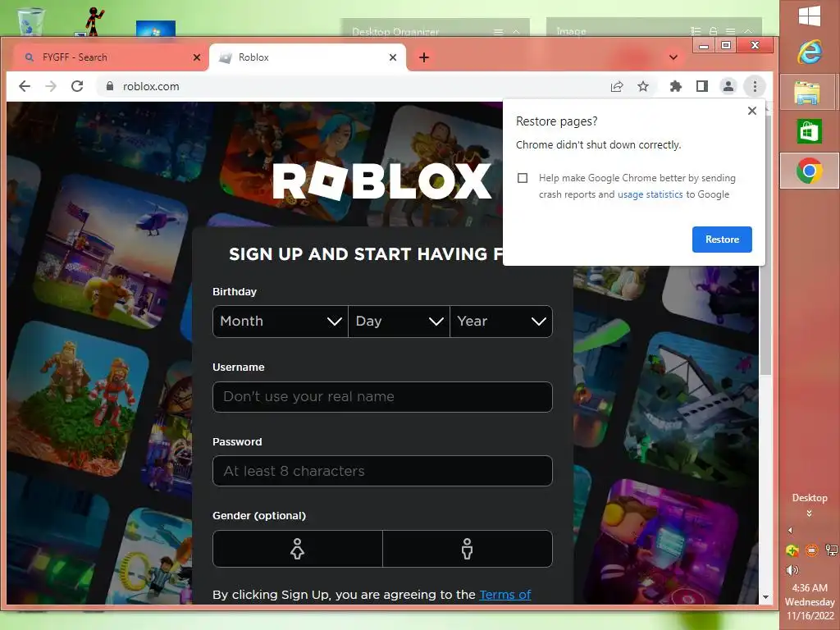This screenshot has height=630, width=840.
Task: Open Chrome extensions puzzle icon
Action: coord(676,86)
